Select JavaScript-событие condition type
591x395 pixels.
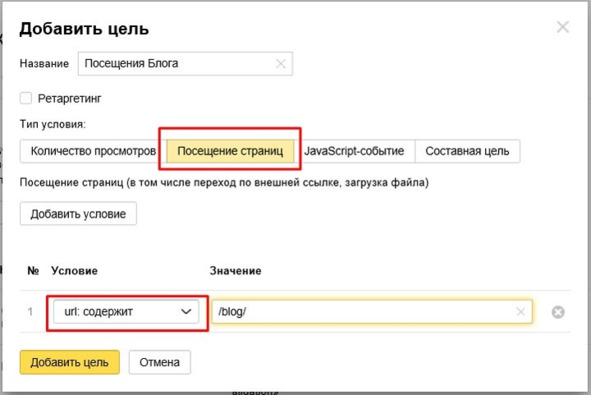click(354, 151)
